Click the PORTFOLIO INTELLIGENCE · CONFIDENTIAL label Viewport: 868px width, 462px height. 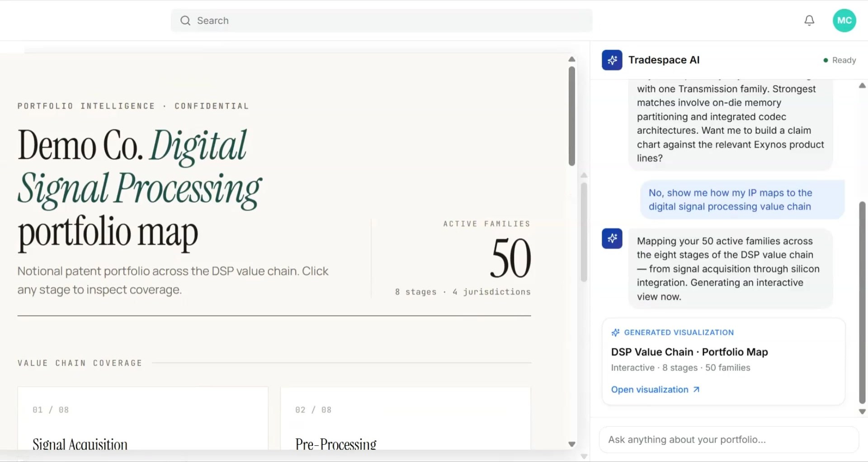pos(133,106)
